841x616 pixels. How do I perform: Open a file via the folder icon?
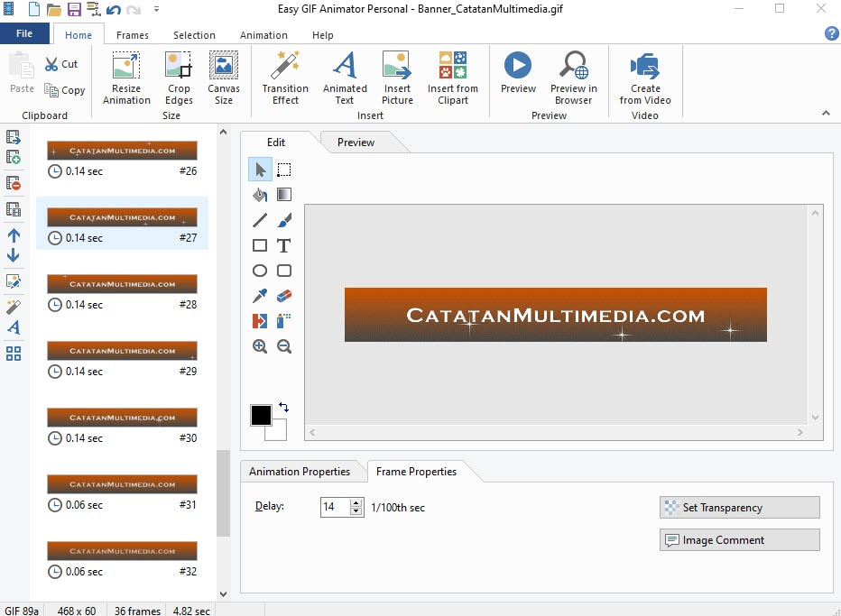click(x=53, y=9)
